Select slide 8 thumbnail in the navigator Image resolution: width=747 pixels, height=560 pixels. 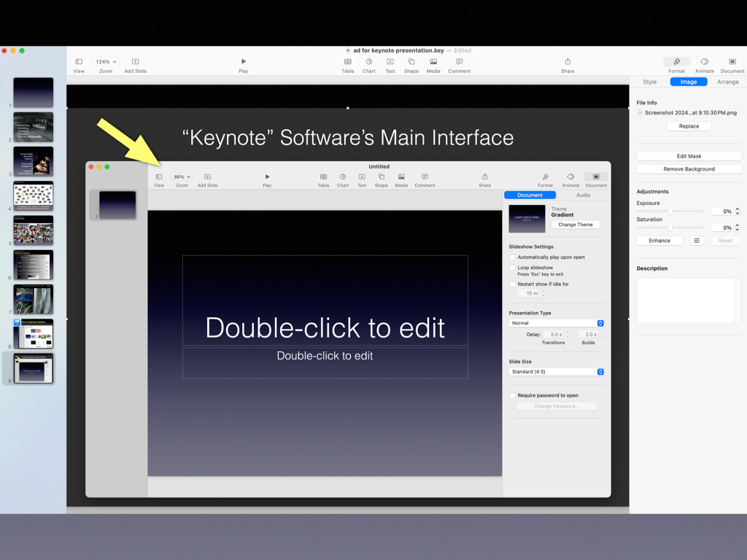[x=34, y=334]
